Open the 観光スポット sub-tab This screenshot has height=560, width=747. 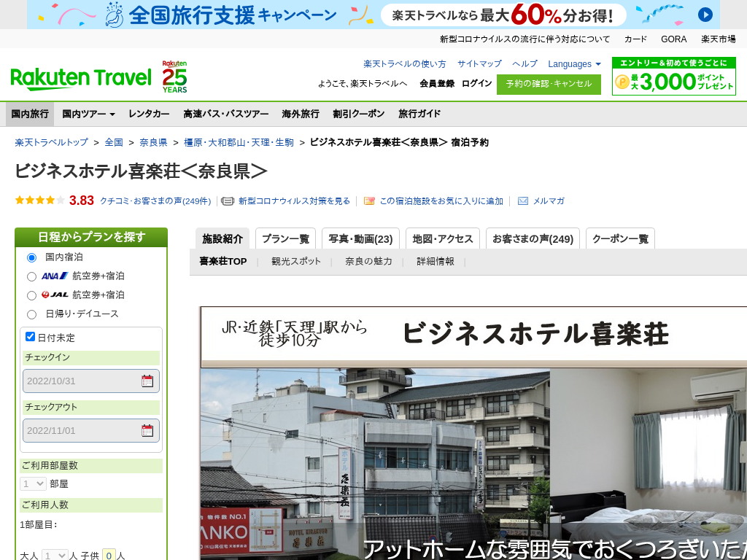pos(296,262)
